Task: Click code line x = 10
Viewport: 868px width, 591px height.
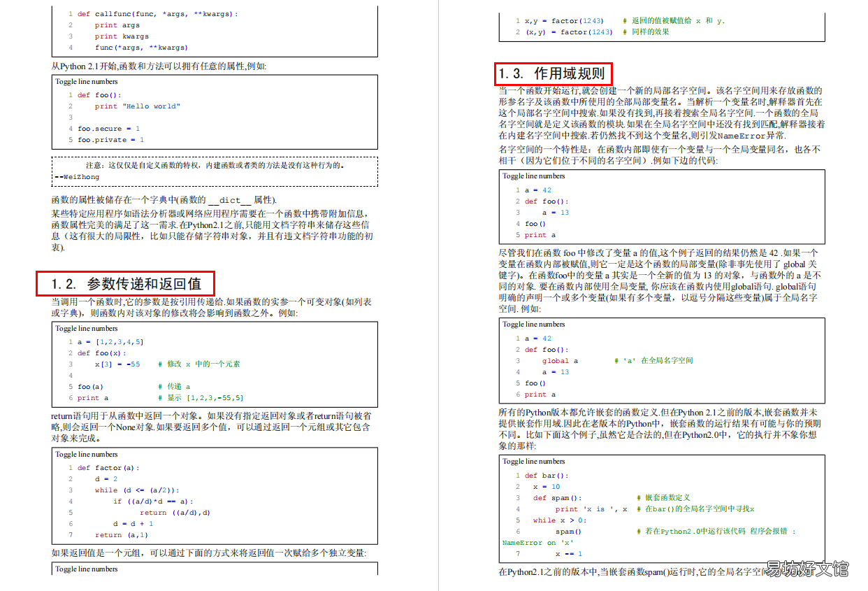Action: tap(547, 487)
